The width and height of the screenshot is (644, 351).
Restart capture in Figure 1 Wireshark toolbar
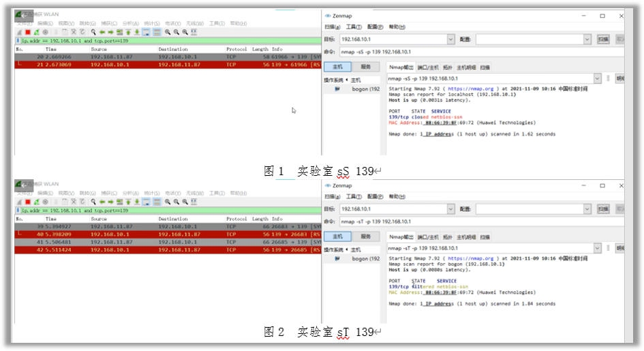click(37, 32)
